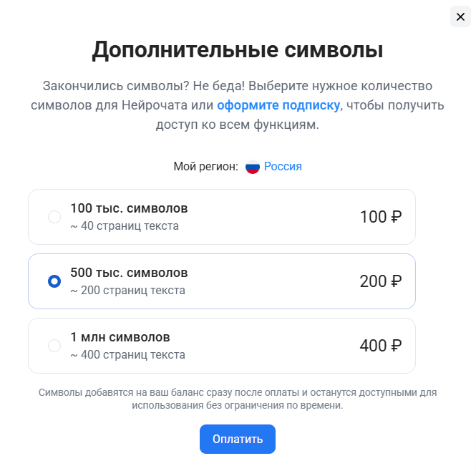476x476 pixels.
Task: Click the footer note about symbol balance
Action: coord(238,399)
